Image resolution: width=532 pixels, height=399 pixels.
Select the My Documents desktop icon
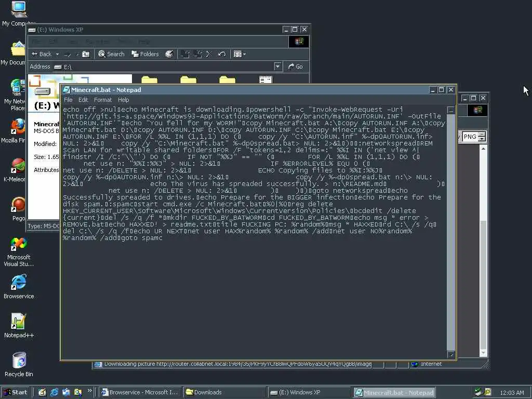(14, 54)
